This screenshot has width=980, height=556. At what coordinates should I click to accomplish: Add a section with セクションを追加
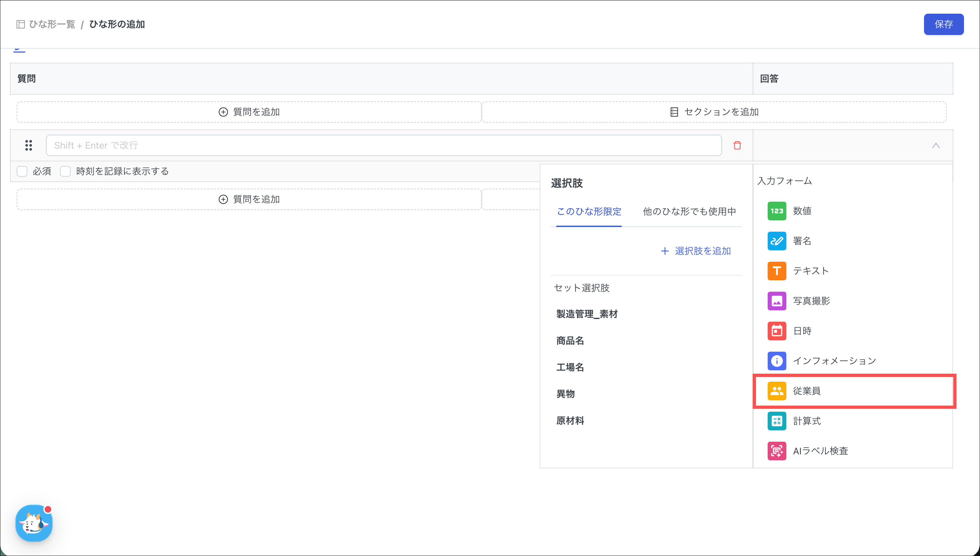pos(714,112)
